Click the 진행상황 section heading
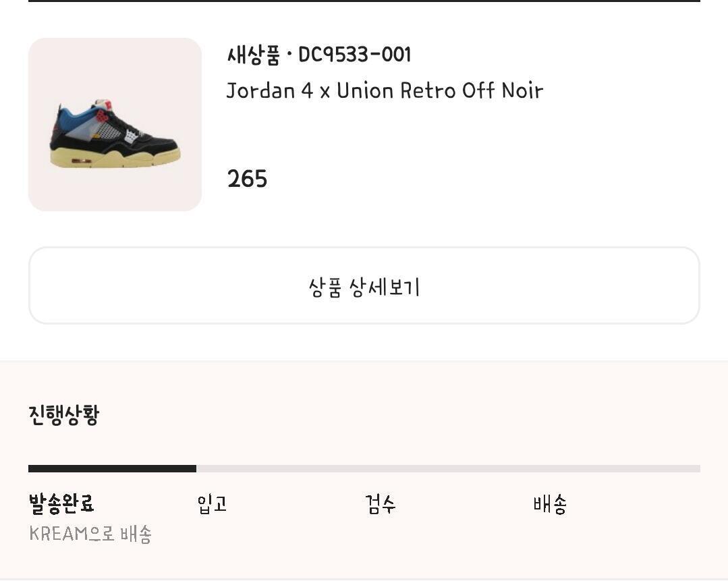Viewport: 728px width, 581px height. 63,414
